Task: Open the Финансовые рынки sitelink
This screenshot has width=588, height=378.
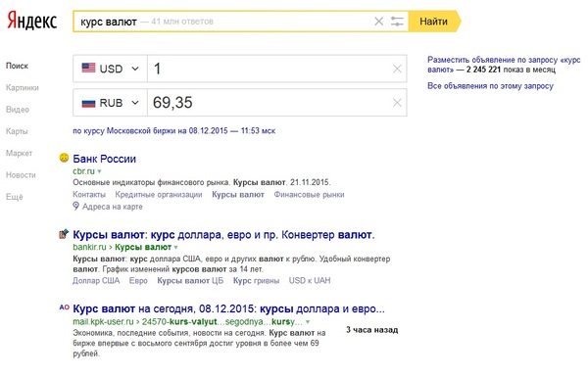Action: pos(309,195)
